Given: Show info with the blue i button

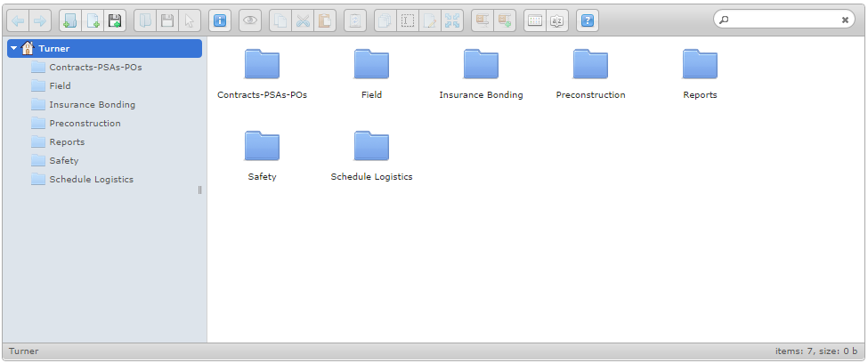Looking at the screenshot, I should pyautogui.click(x=220, y=21).
